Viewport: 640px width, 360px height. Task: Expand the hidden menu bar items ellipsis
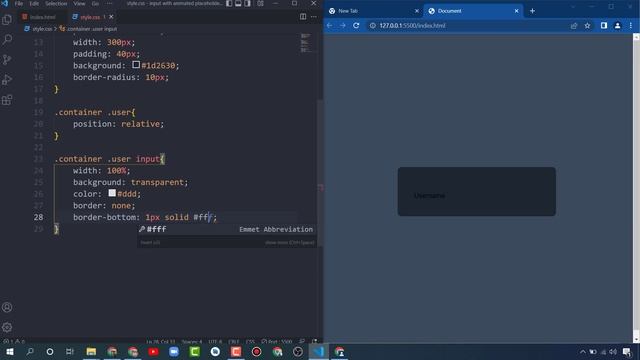tap(109, 4)
